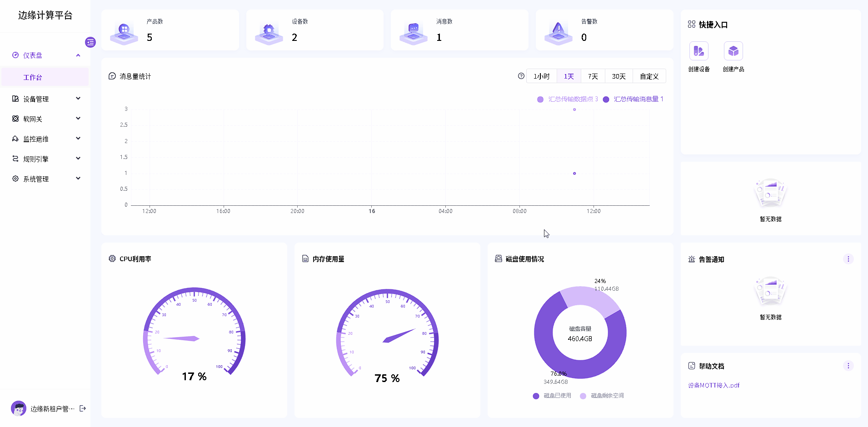Click the 创建产品 shortcut icon
Image resolution: width=868 pixels, height=427 pixels.
[733, 51]
